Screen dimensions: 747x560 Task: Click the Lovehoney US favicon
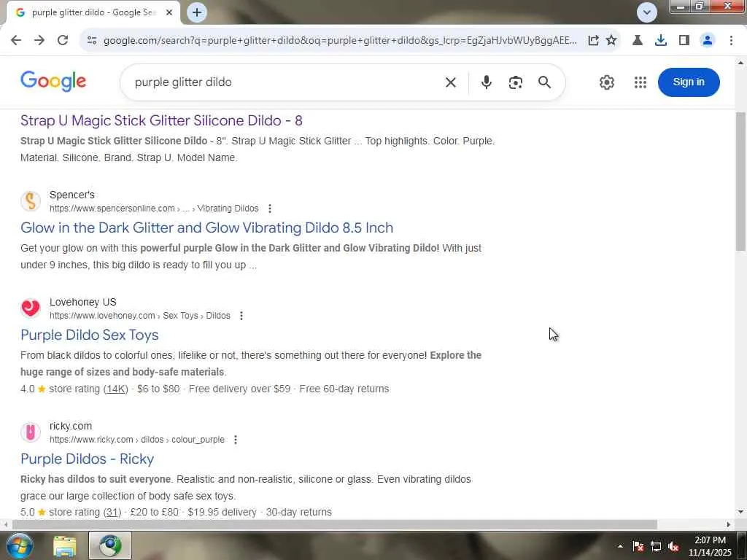click(x=31, y=308)
